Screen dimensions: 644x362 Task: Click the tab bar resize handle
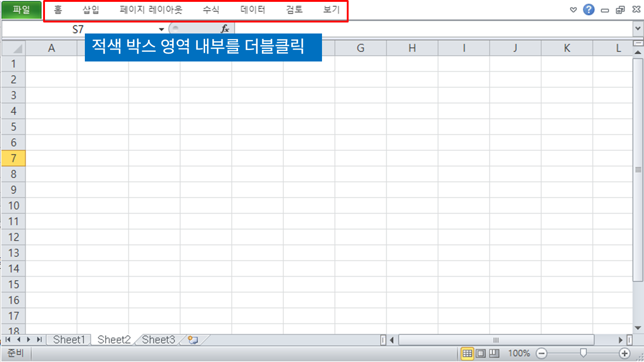coord(383,340)
